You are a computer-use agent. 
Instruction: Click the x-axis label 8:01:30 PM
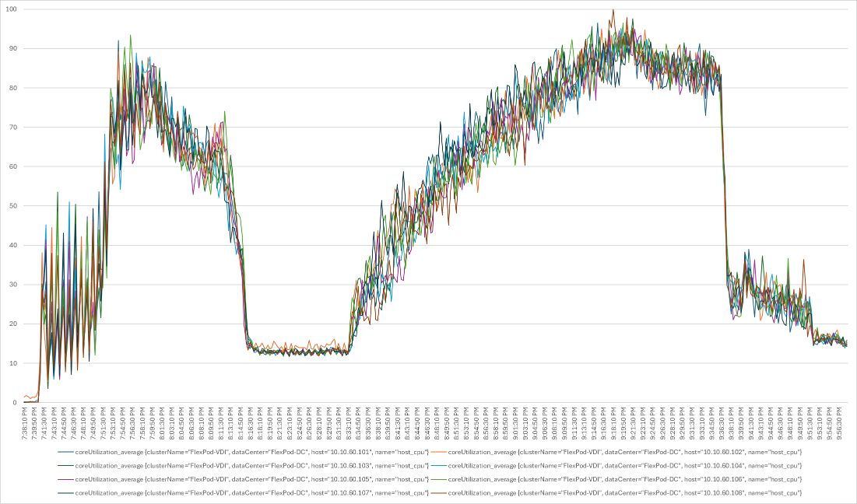(x=163, y=422)
